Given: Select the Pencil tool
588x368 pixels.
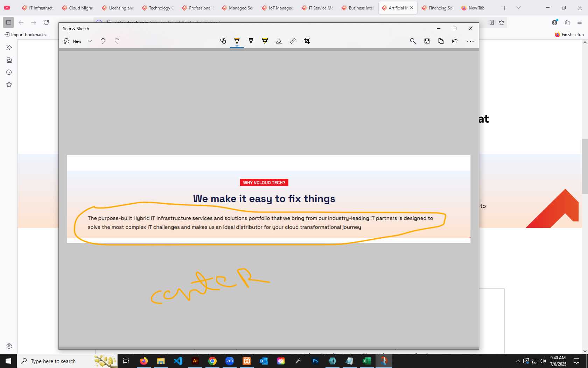Looking at the screenshot, I should [x=251, y=41].
